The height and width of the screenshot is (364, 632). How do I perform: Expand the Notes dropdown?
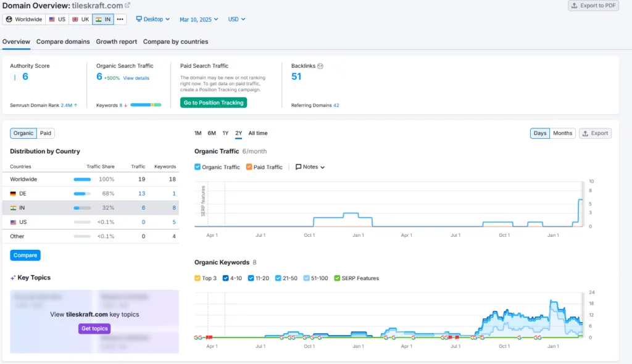tap(310, 167)
